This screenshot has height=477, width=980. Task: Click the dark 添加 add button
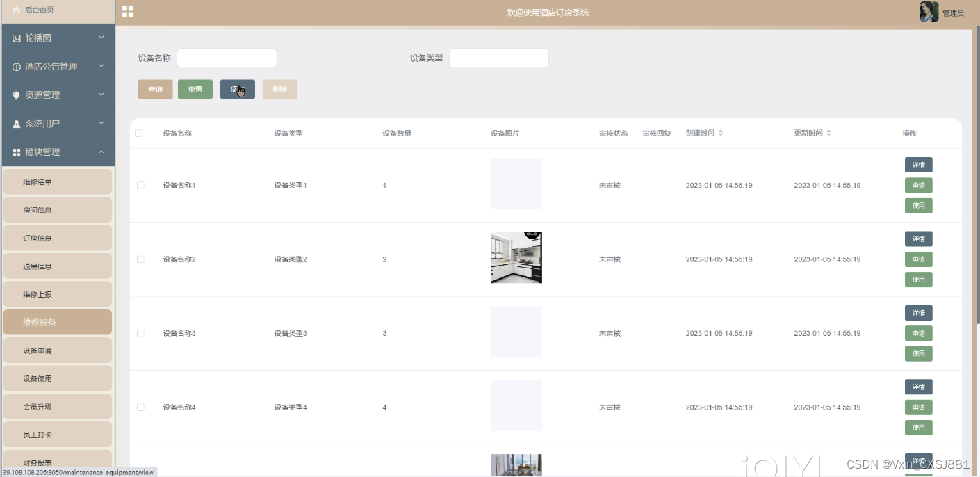tap(238, 90)
